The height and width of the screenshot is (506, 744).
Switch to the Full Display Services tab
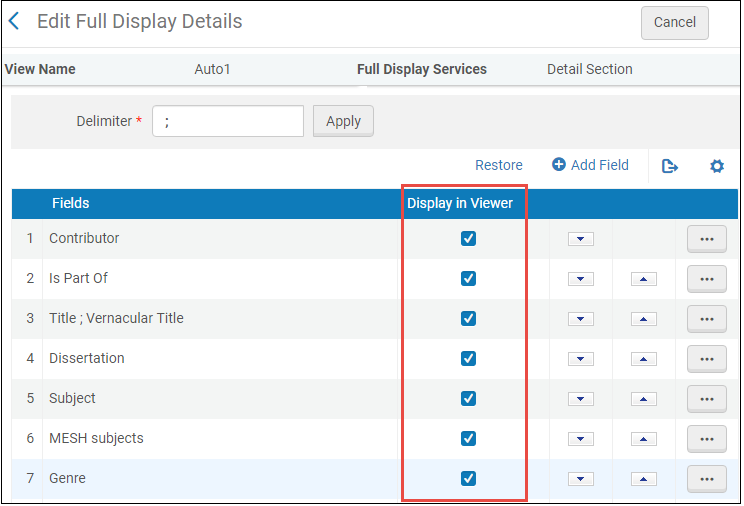(x=421, y=70)
